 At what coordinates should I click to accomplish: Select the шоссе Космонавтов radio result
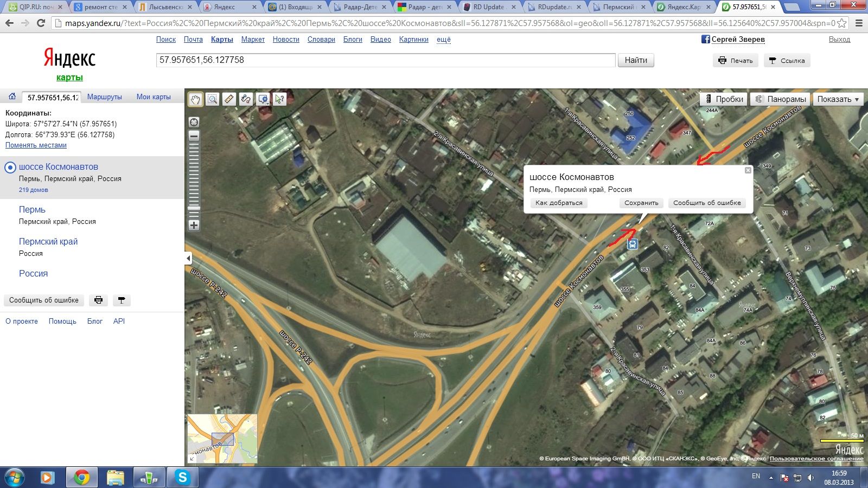pyautogui.click(x=10, y=168)
